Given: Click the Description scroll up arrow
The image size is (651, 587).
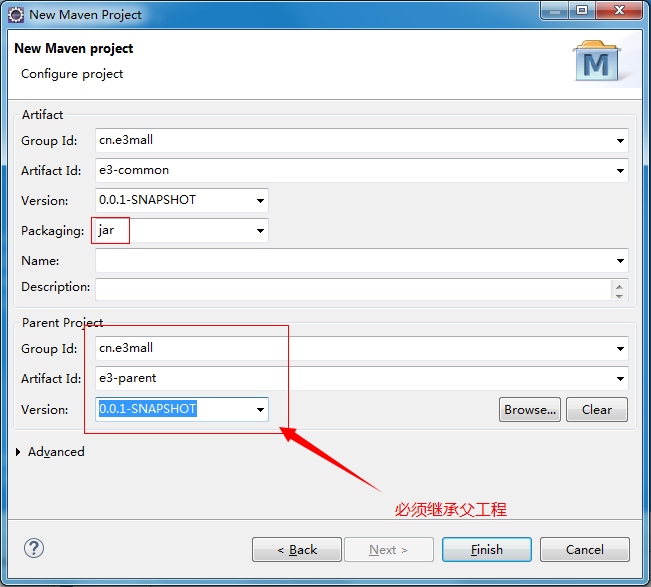Looking at the screenshot, I should [619, 286].
